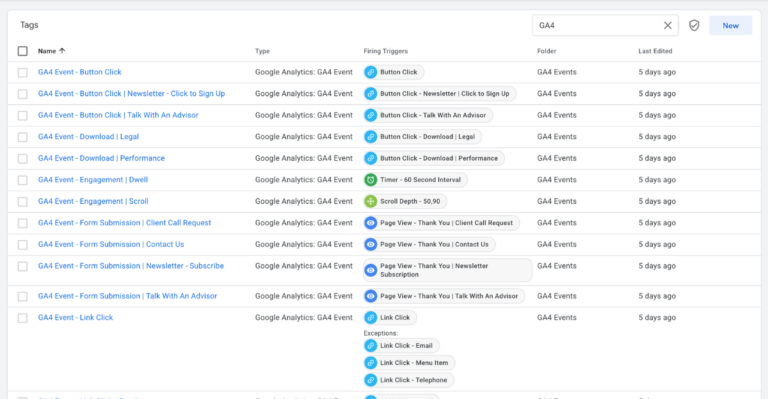768x399 pixels.
Task: Check the Form Submission | Client Call Request row
Action: [x=23, y=223]
